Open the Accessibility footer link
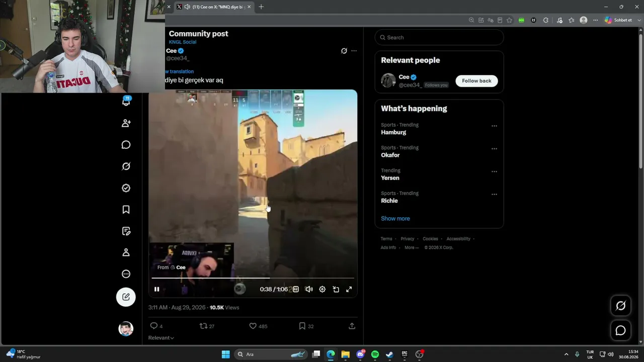The height and width of the screenshot is (362, 644). click(x=458, y=239)
